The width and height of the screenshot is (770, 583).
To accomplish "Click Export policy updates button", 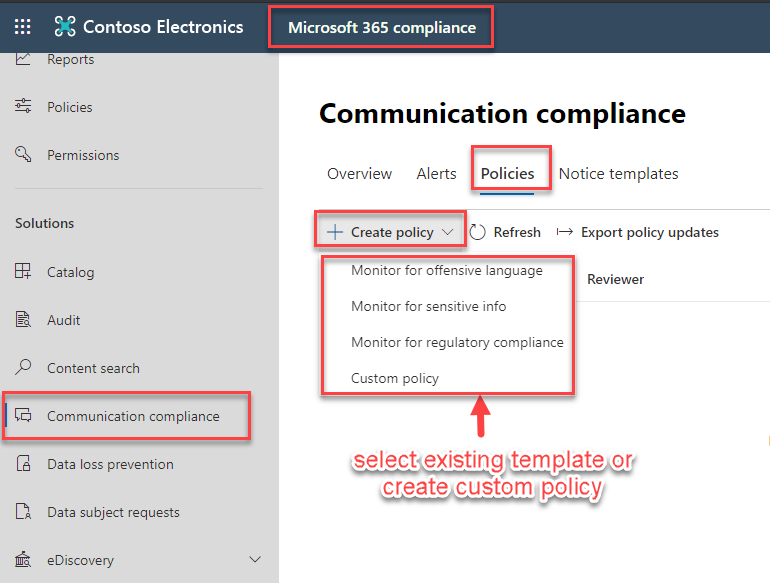I will tap(649, 232).
